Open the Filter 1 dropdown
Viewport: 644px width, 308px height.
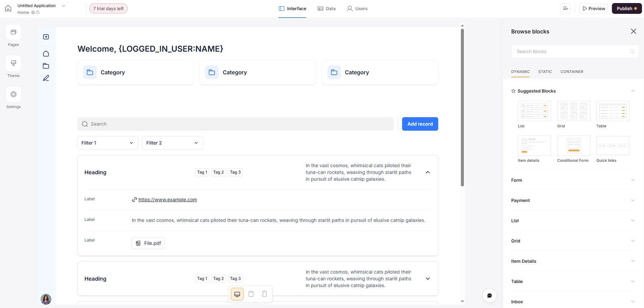coord(107,143)
